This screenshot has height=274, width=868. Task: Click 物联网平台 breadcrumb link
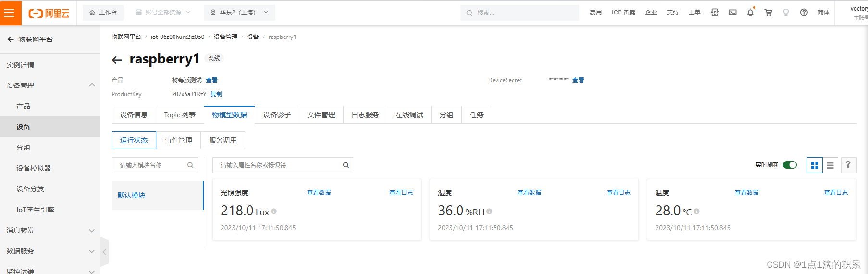point(126,37)
